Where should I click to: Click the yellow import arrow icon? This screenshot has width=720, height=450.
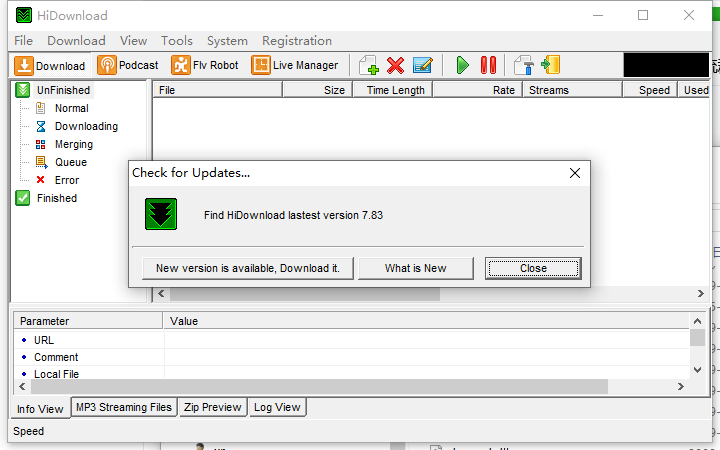tap(550, 65)
